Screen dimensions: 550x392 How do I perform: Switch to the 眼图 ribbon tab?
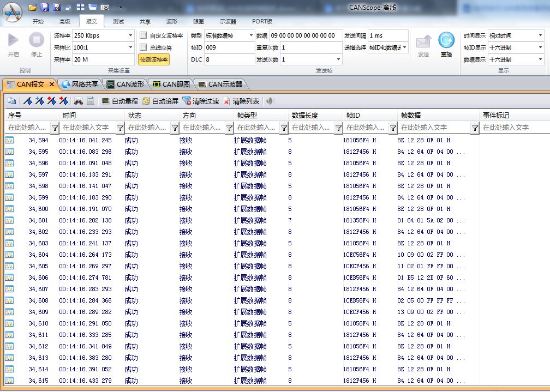(x=199, y=21)
